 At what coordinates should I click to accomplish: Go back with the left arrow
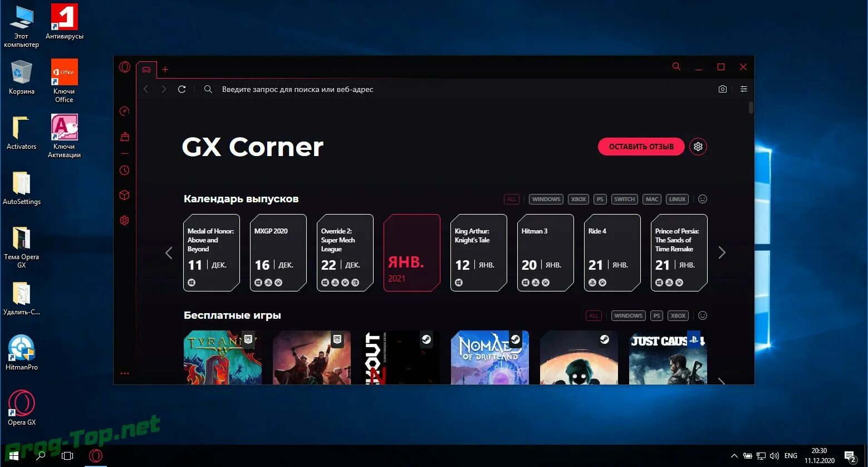[x=146, y=89]
